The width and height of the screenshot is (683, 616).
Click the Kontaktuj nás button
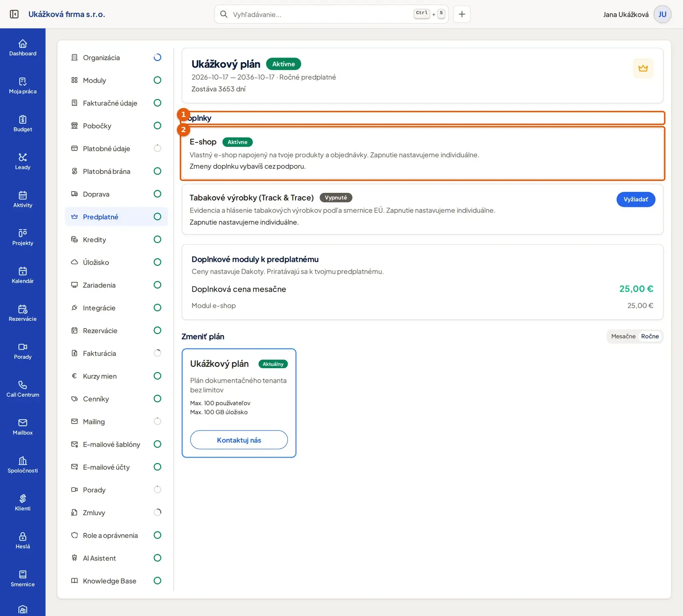pos(239,440)
